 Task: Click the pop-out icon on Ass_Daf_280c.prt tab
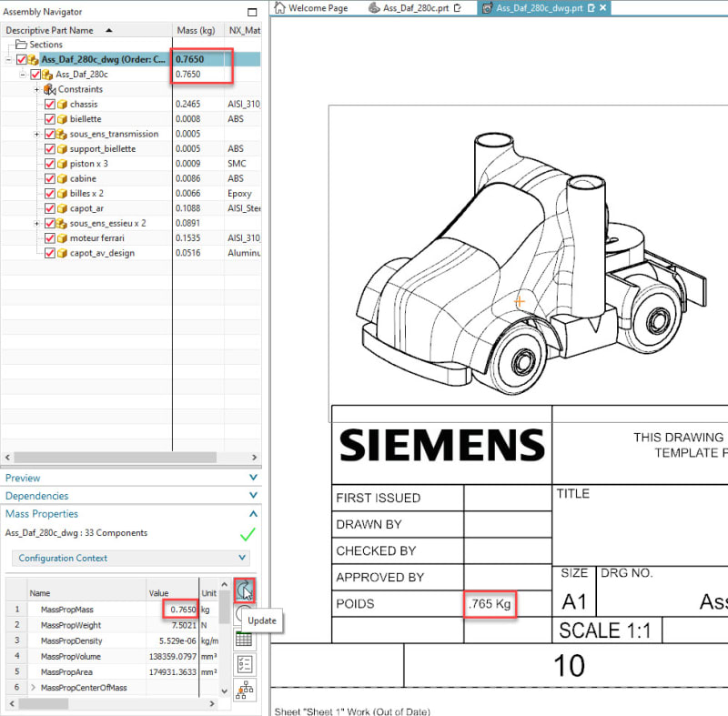pos(458,8)
